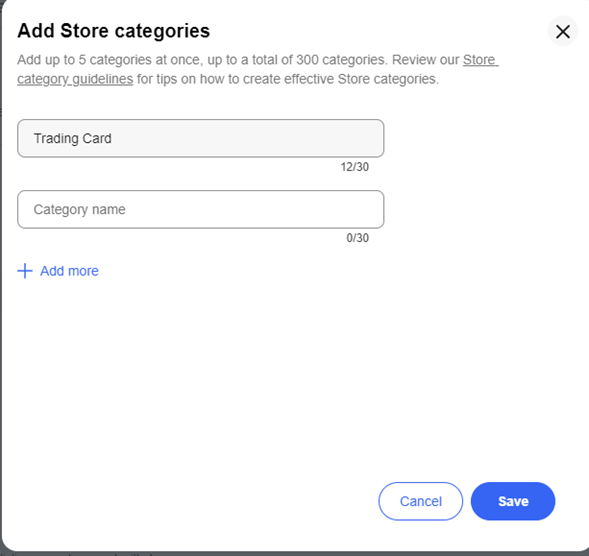The width and height of the screenshot is (589, 556).
Task: Focus the Trading Card category field
Action: click(x=201, y=138)
